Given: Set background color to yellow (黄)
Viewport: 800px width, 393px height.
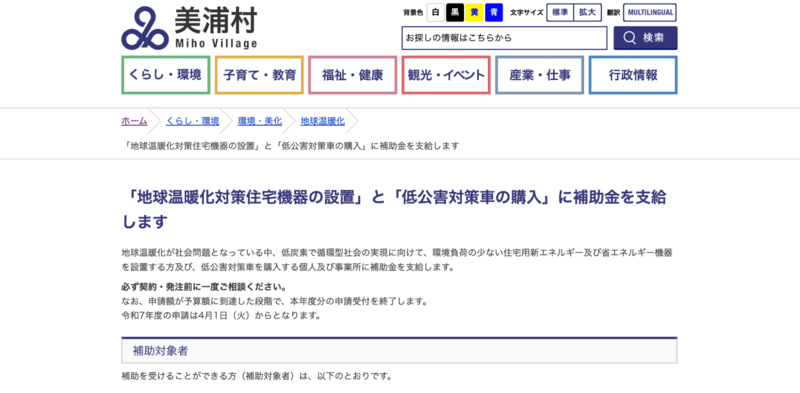Looking at the screenshot, I should (474, 13).
